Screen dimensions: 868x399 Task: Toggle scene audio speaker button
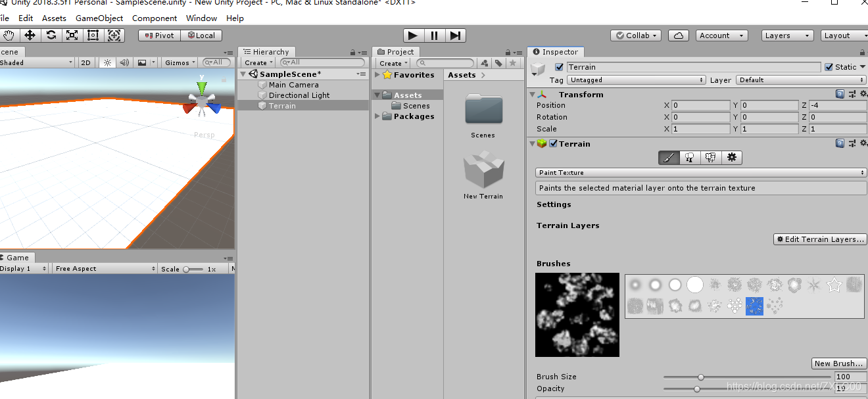click(x=124, y=62)
